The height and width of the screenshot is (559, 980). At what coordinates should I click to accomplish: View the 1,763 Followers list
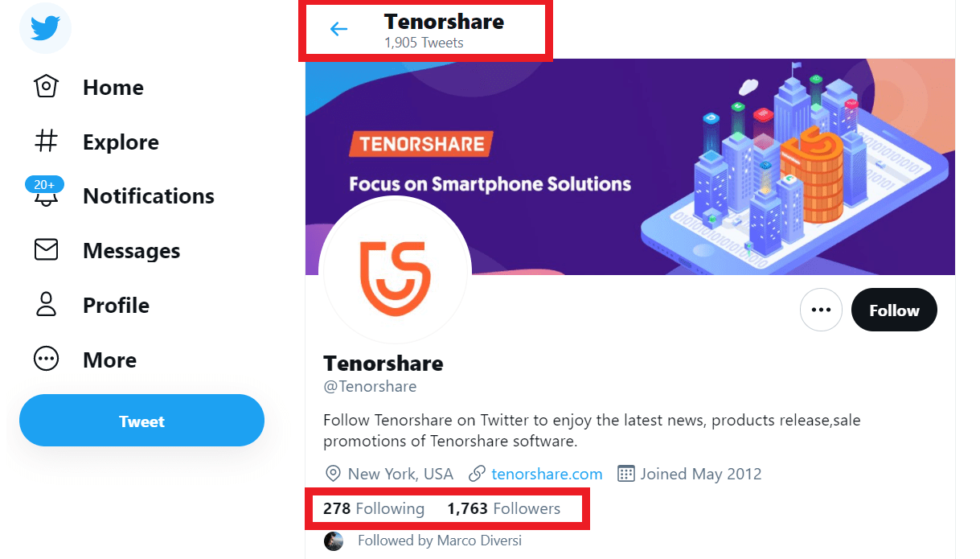504,508
